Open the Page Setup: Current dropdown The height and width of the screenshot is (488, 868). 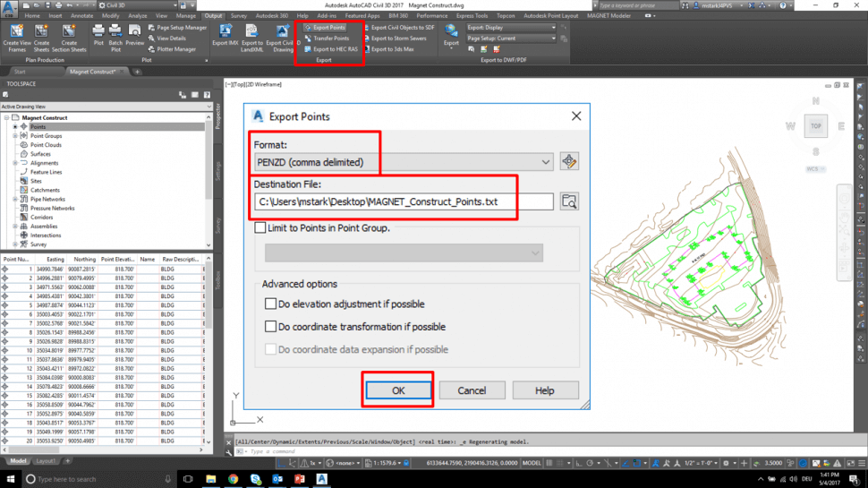511,39
